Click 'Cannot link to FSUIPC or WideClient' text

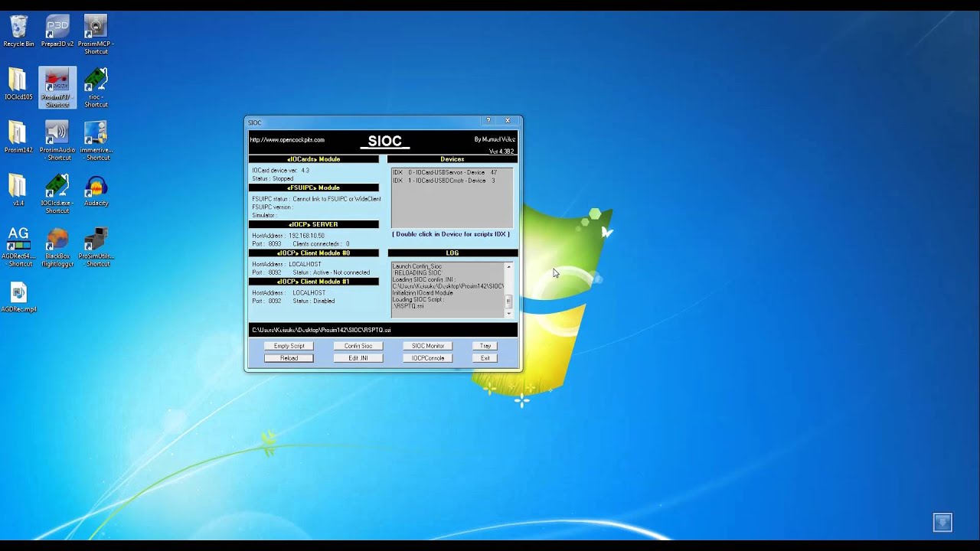tap(337, 199)
